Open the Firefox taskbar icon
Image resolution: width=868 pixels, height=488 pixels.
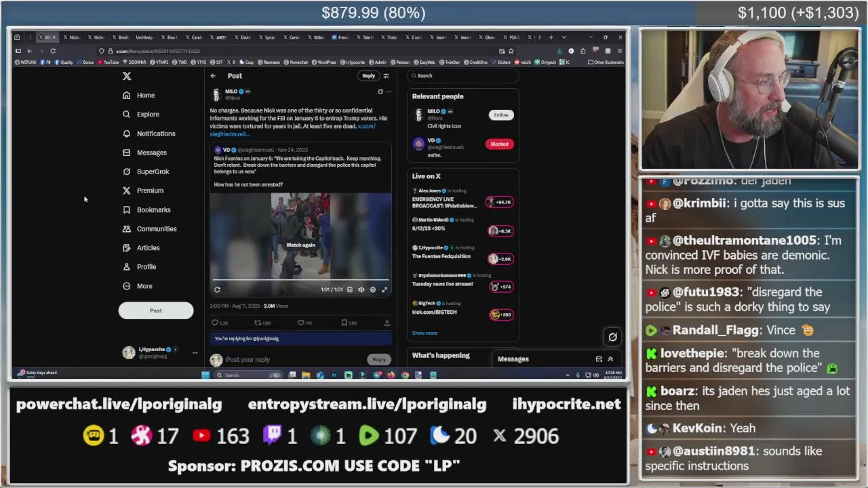391,375
